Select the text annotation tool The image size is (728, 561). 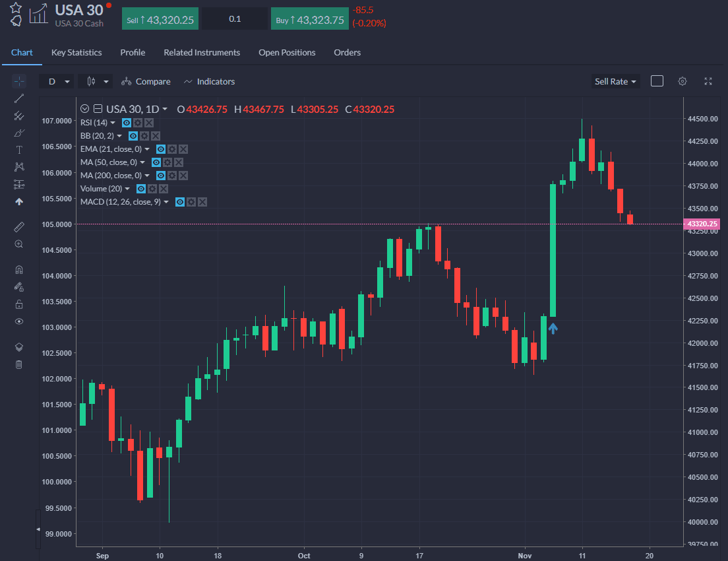point(19,150)
